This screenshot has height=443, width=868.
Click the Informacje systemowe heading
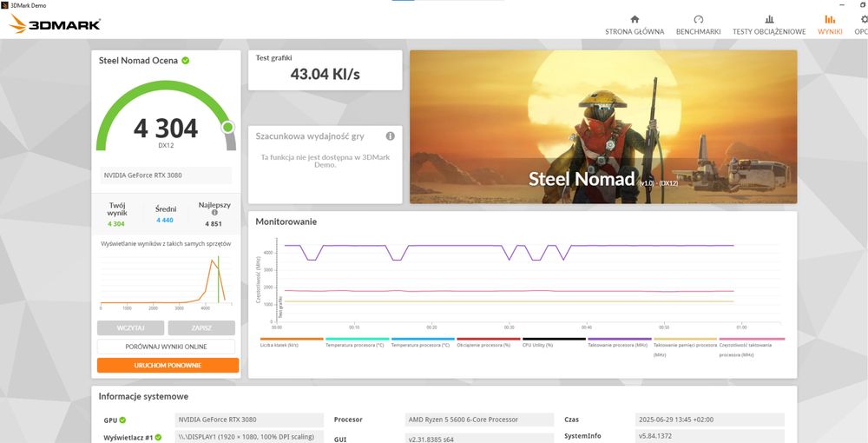(143, 396)
